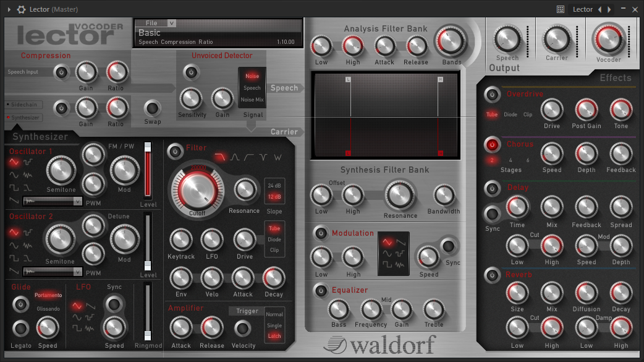This screenshot has height=362, width=644.
Task: Select sawtooth waveform in the LFO section
Action: [91, 306]
